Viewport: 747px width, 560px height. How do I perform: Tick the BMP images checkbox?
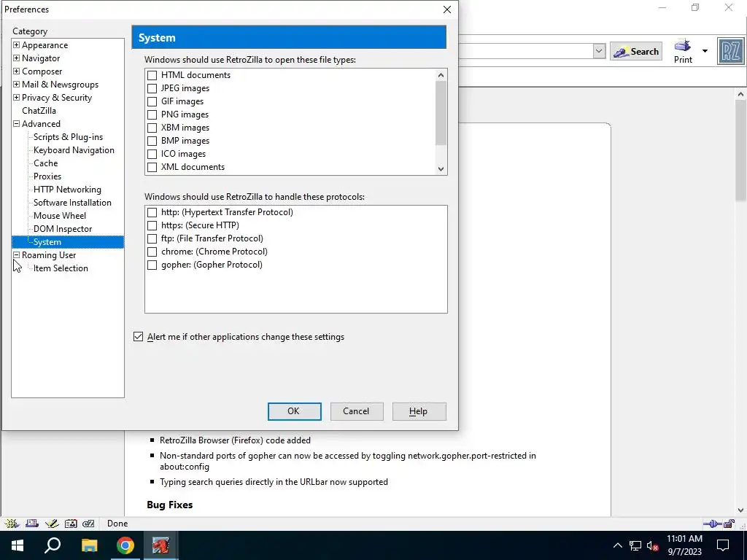tap(152, 141)
